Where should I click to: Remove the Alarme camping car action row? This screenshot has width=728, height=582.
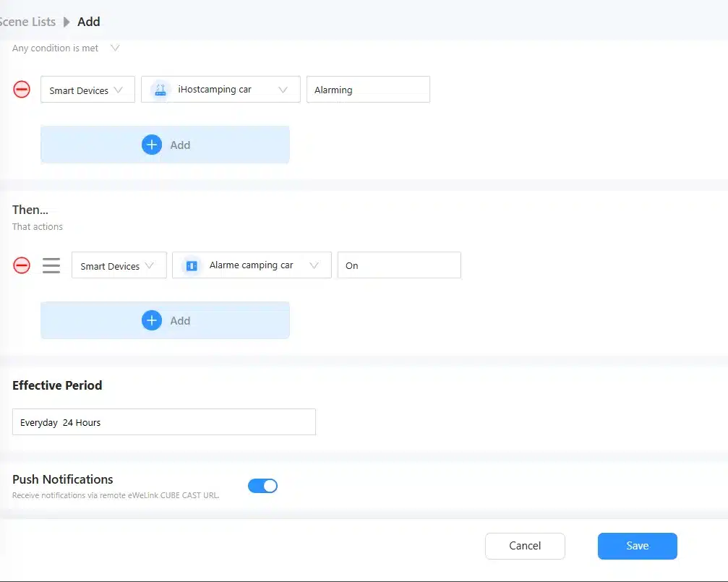(x=22, y=265)
